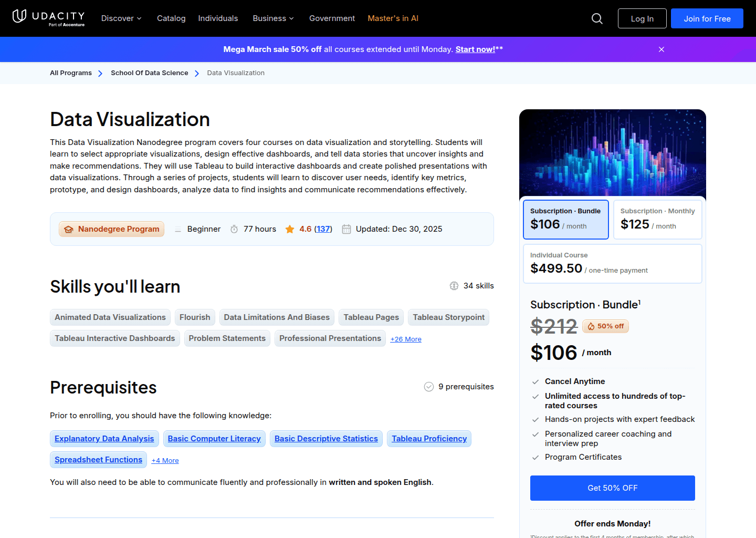Image resolution: width=756 pixels, height=538 pixels.
Task: Open the Business dropdown
Action: (273, 18)
